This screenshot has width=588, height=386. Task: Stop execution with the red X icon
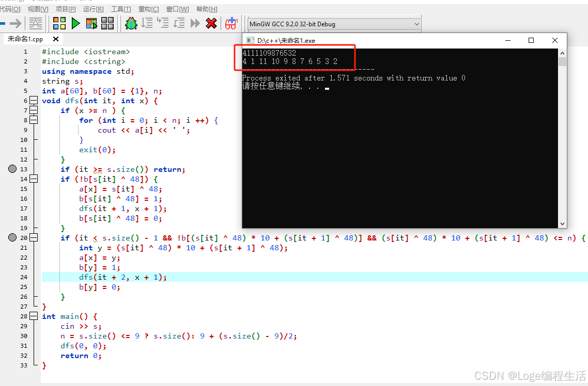211,24
